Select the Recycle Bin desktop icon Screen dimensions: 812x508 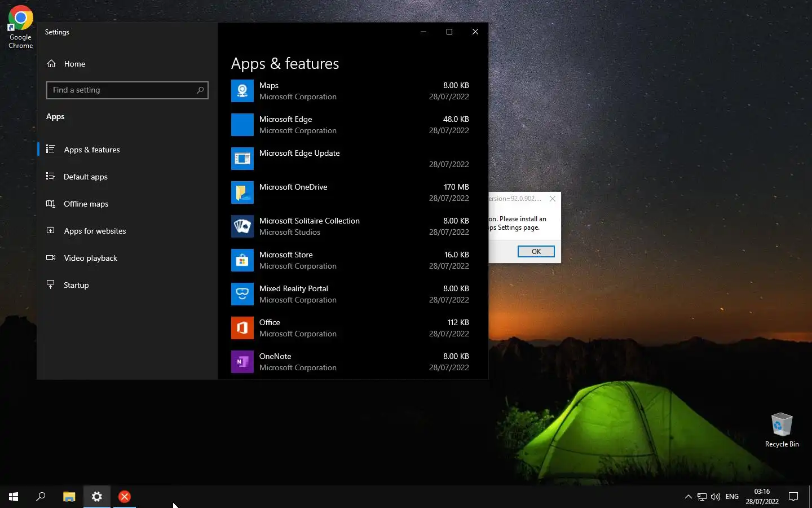pyautogui.click(x=782, y=430)
